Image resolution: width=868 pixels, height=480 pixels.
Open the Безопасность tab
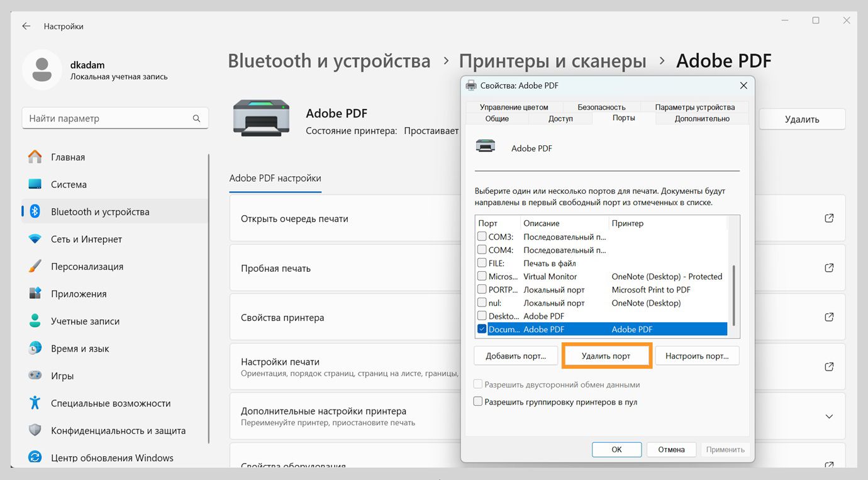pos(601,106)
